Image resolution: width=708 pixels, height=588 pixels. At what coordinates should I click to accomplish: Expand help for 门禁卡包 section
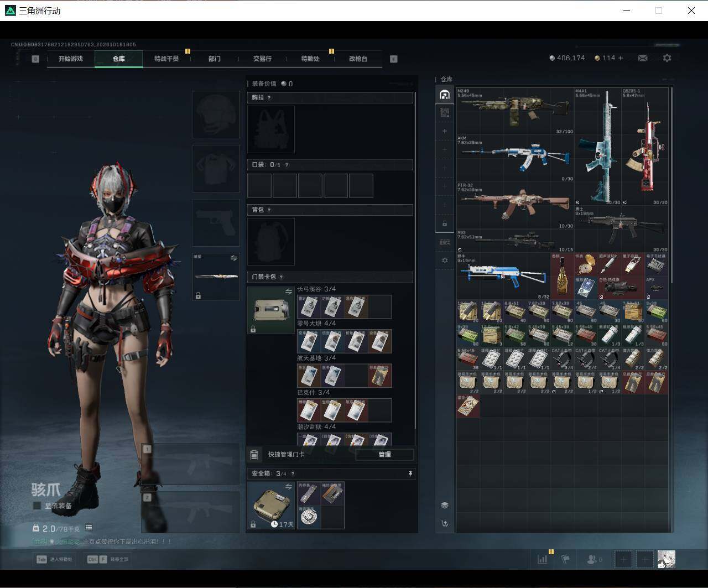[281, 277]
